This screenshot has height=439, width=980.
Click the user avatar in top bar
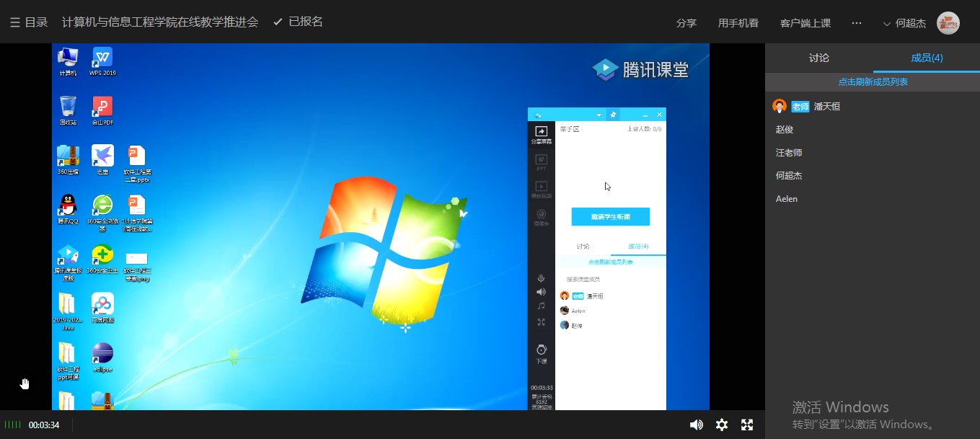[948, 23]
